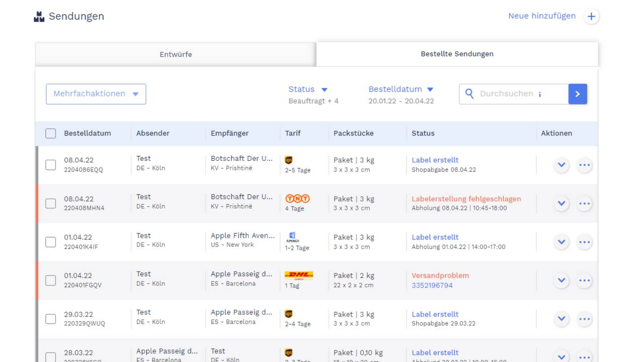The width and height of the screenshot is (644, 362).
Task: Click UPS logo in the 28.03.22 row
Action: coord(289,352)
